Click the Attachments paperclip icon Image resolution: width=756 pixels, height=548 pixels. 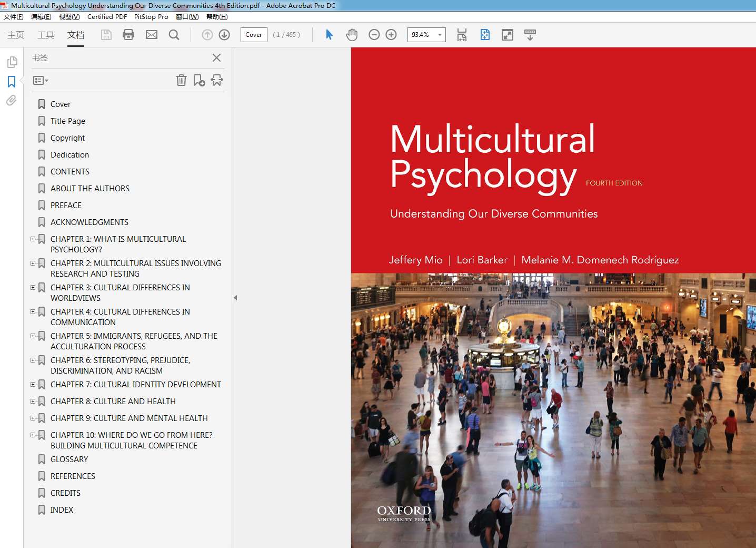pos(12,101)
